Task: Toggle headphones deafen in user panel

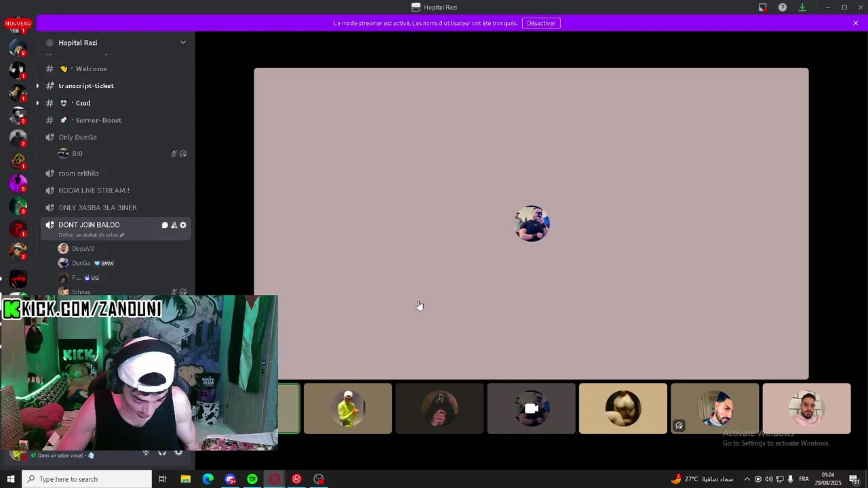Action: pos(162,453)
